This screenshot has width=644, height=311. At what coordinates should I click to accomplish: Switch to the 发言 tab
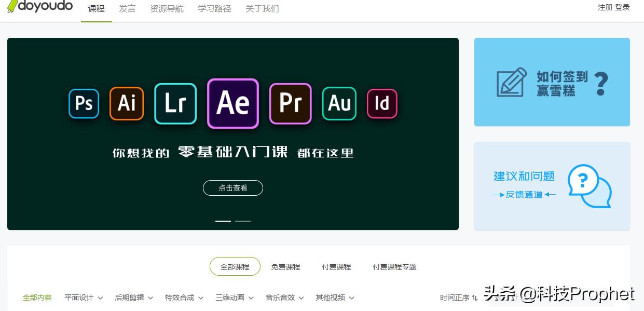tap(127, 8)
